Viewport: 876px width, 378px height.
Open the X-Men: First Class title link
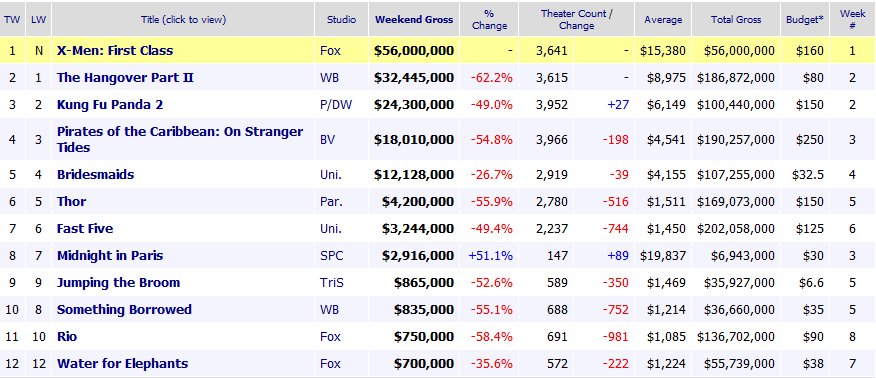coord(115,51)
